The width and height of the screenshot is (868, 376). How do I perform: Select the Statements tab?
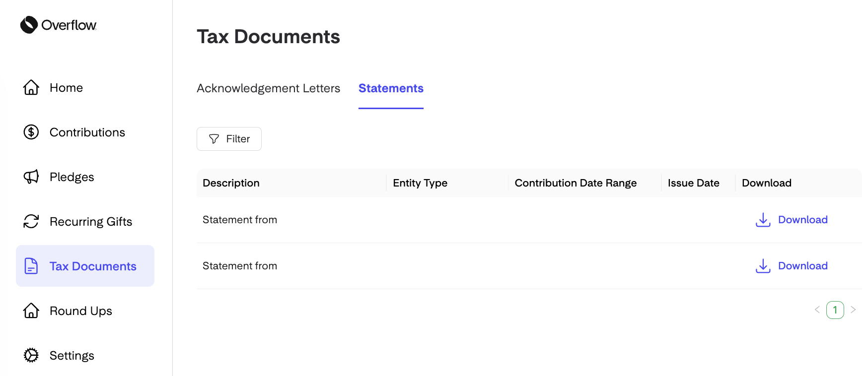pos(391,88)
